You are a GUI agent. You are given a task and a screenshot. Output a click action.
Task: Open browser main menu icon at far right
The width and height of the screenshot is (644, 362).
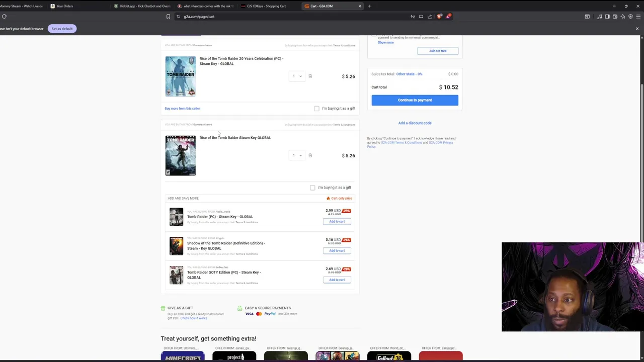tap(638, 17)
